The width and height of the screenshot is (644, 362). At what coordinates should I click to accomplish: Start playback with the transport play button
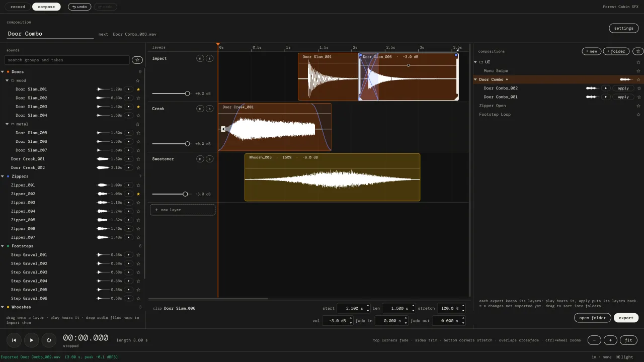(31, 340)
